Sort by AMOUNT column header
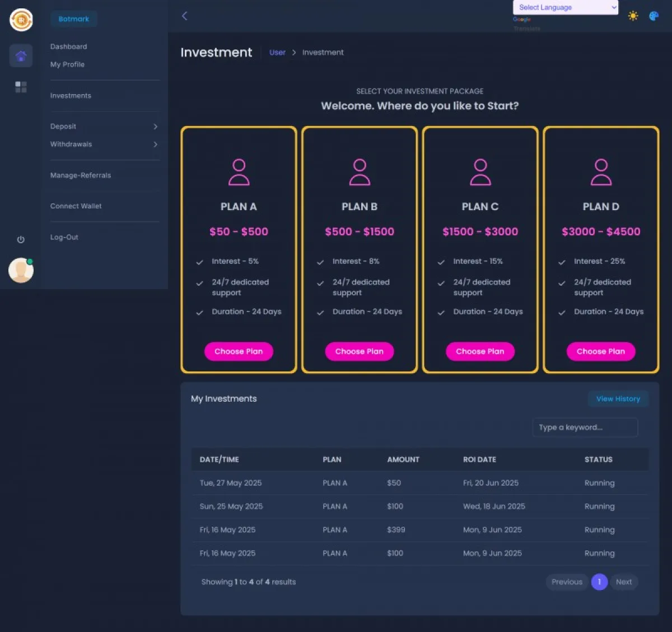This screenshot has height=632, width=672. 403,459
